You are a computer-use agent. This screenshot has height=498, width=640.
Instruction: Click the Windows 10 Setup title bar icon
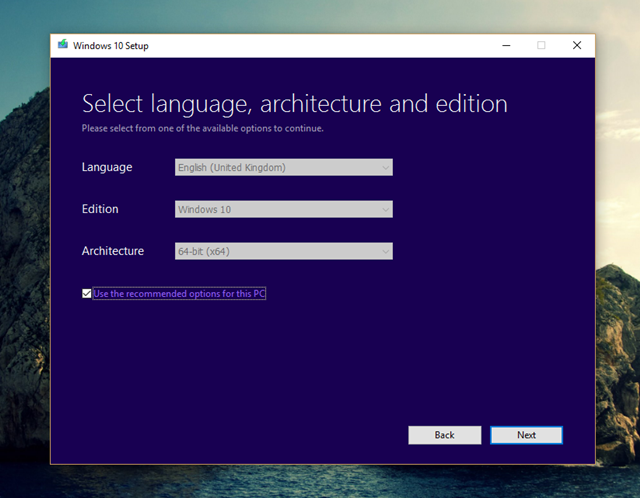(x=63, y=45)
